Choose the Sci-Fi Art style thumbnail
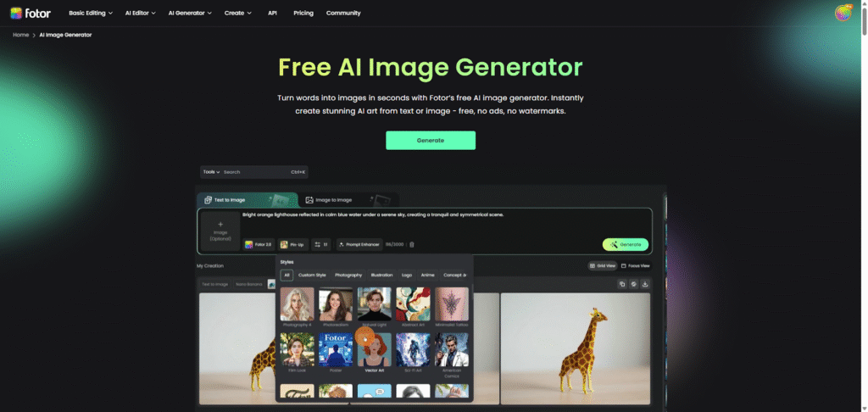The height and width of the screenshot is (412, 868). pos(413,349)
